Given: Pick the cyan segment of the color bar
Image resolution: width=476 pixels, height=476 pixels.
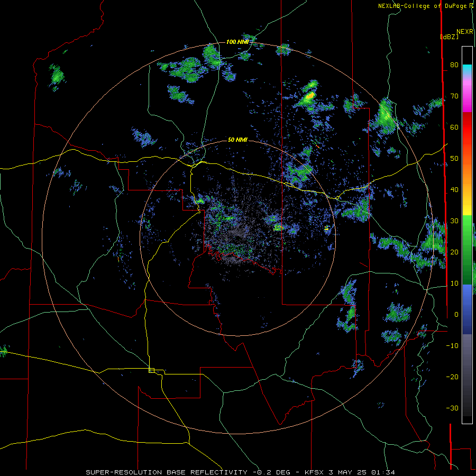Looking at the screenshot, I should pos(467,69).
